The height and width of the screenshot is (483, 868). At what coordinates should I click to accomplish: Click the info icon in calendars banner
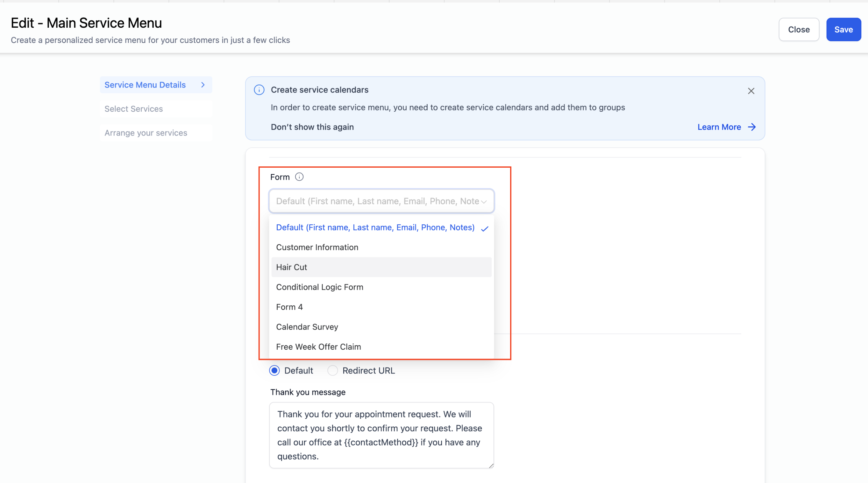click(x=259, y=90)
